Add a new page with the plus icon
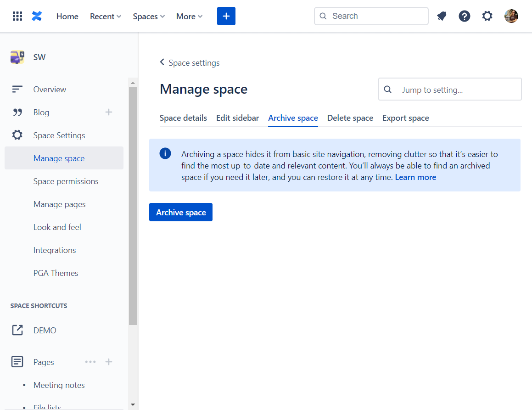Viewport: 532px width, 410px height. (109, 362)
